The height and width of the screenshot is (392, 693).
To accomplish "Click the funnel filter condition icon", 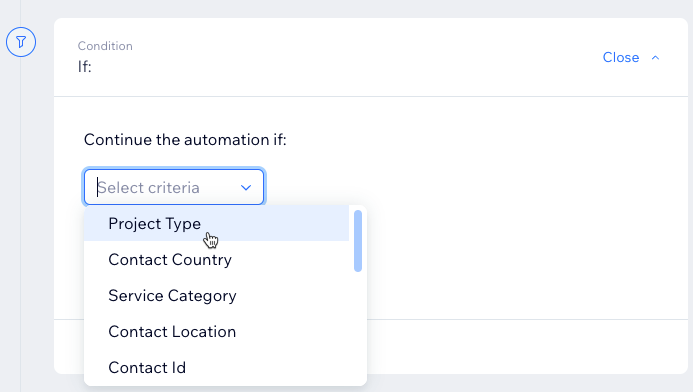I will coord(21,42).
